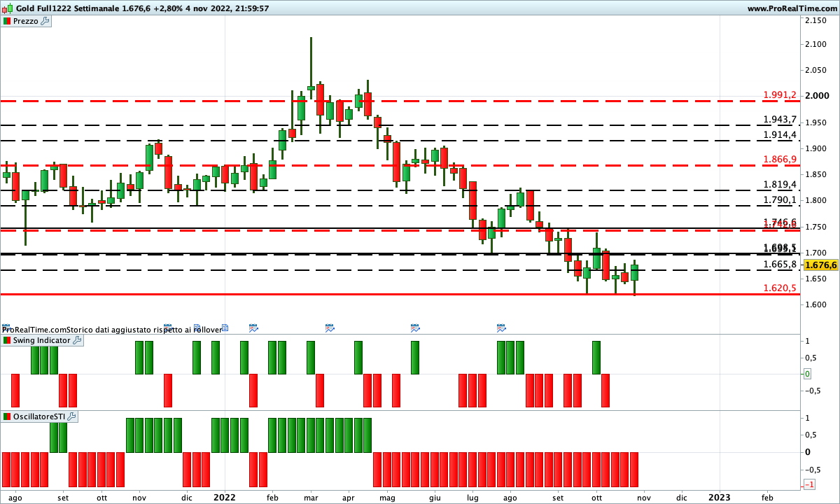
Task: Click the calendar event icon near late July
Action: 501,327
